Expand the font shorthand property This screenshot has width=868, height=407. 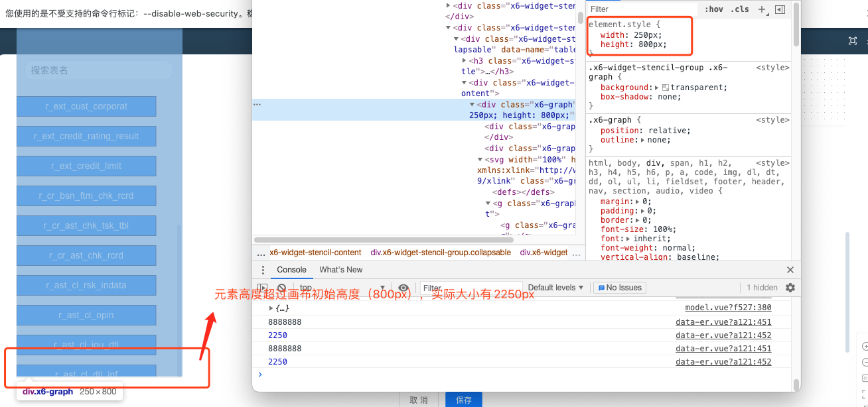pyautogui.click(x=628, y=239)
